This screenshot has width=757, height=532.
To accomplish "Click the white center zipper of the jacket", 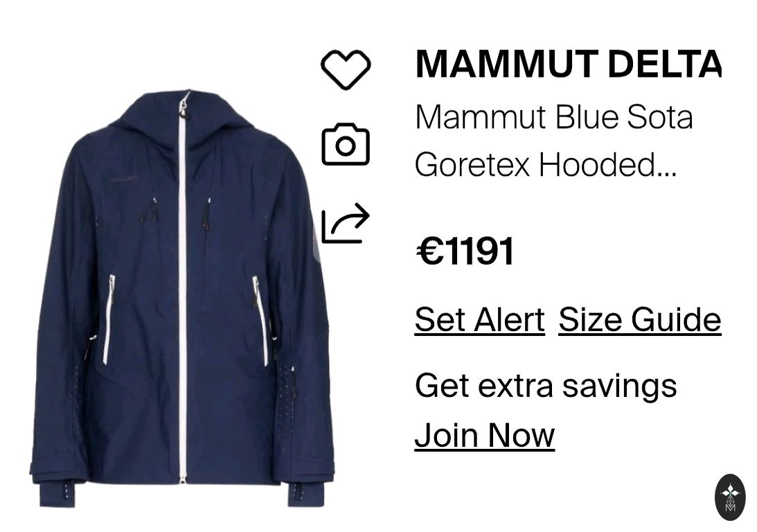I will [x=182, y=290].
